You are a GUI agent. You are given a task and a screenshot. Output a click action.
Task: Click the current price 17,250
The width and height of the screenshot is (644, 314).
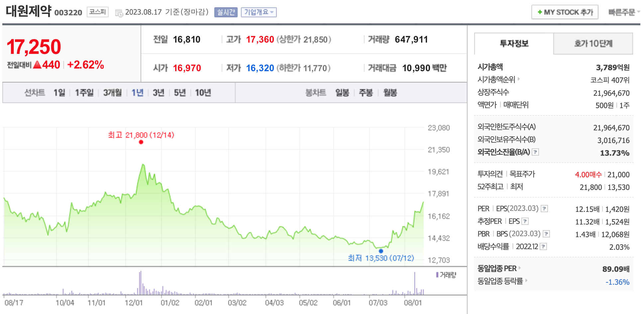pyautogui.click(x=34, y=47)
